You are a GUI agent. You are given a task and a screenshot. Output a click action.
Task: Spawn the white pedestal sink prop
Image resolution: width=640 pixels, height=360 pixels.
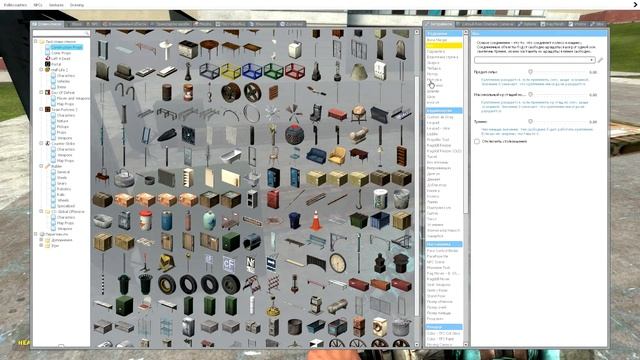[x=167, y=50]
